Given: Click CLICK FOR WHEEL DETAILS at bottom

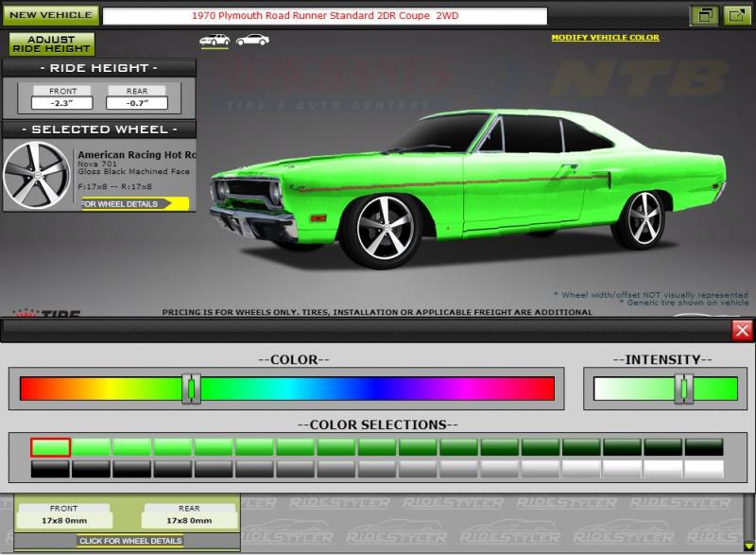Looking at the screenshot, I should point(130,541).
